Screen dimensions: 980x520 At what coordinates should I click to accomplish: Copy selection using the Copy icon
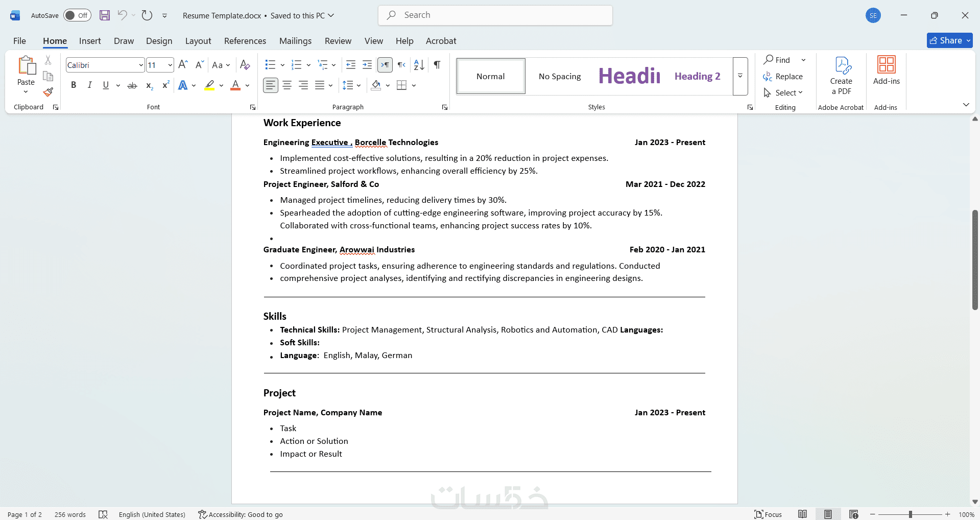48,76
